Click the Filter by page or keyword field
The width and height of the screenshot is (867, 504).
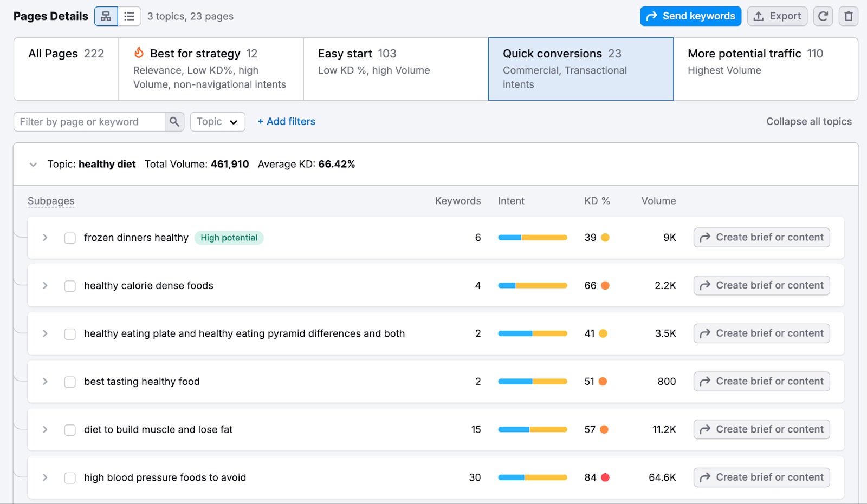tap(89, 122)
